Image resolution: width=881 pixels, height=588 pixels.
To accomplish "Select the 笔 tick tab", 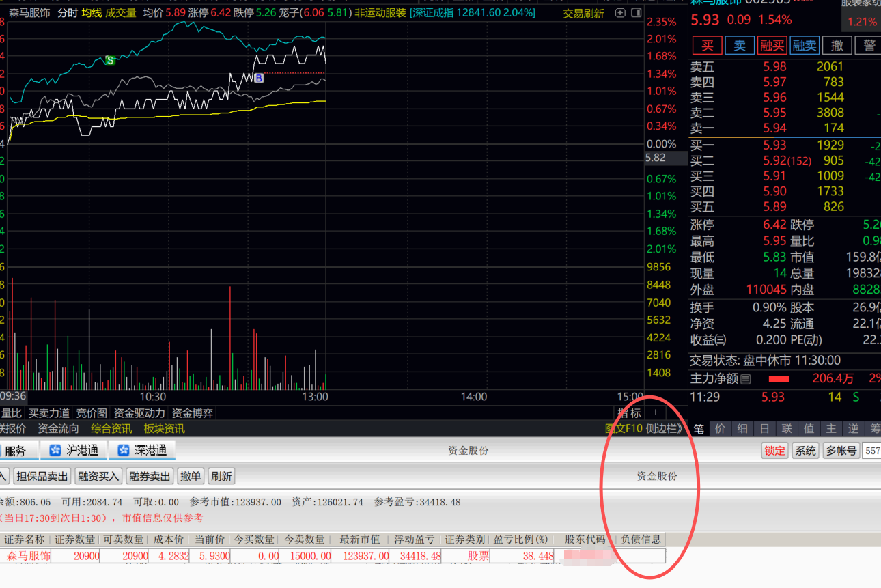I will (699, 429).
